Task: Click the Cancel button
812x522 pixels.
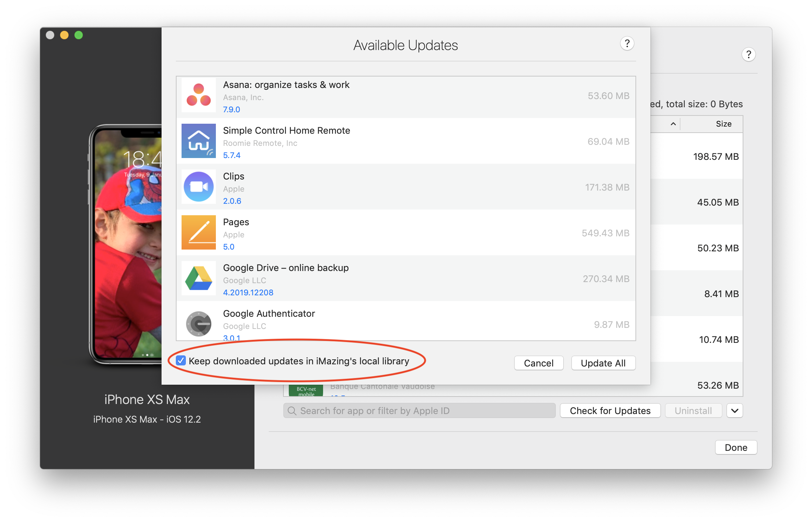Action: pos(538,363)
